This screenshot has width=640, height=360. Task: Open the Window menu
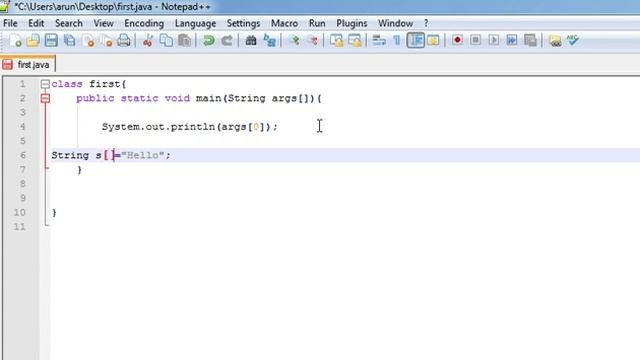(x=396, y=23)
